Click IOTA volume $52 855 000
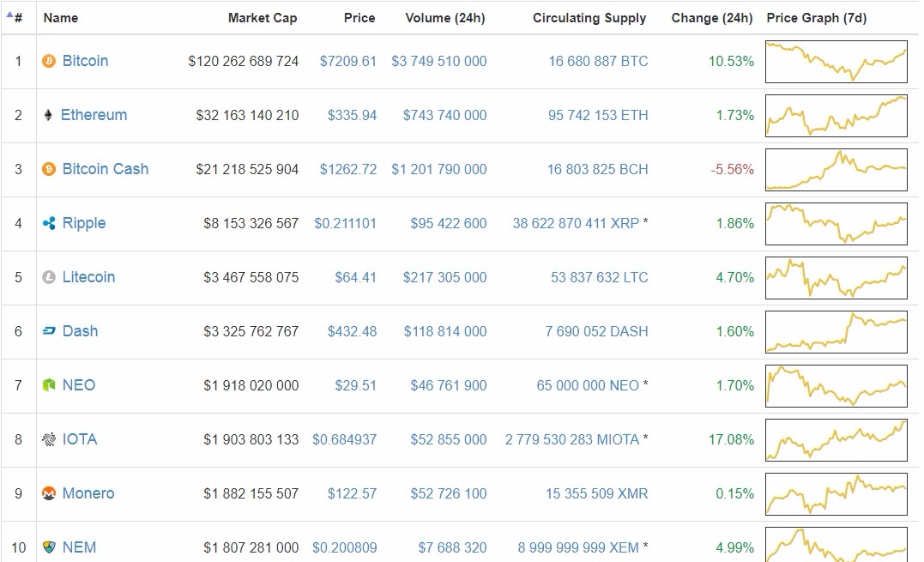 449,439
